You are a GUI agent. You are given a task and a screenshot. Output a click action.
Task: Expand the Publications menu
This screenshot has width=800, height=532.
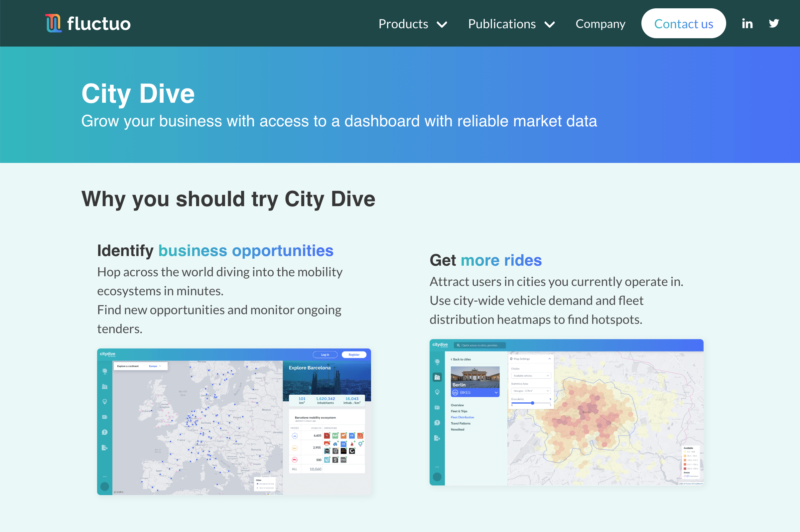(511, 24)
